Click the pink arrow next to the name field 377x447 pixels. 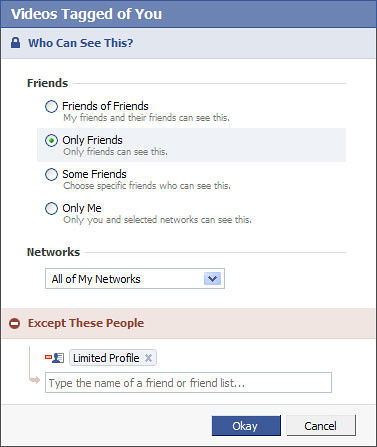coord(34,379)
